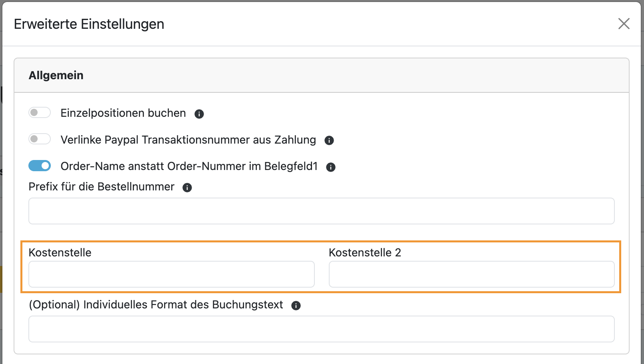The image size is (644, 364).
Task: Click the Verlinke Paypal Transaktionsnummer label text
Action: (x=188, y=140)
